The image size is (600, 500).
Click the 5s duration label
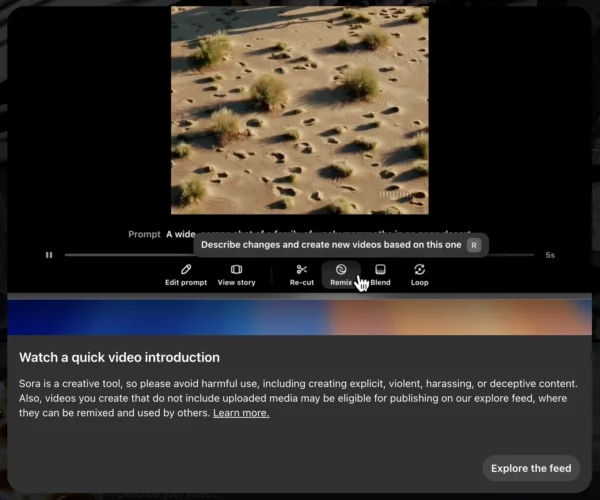[x=550, y=255]
